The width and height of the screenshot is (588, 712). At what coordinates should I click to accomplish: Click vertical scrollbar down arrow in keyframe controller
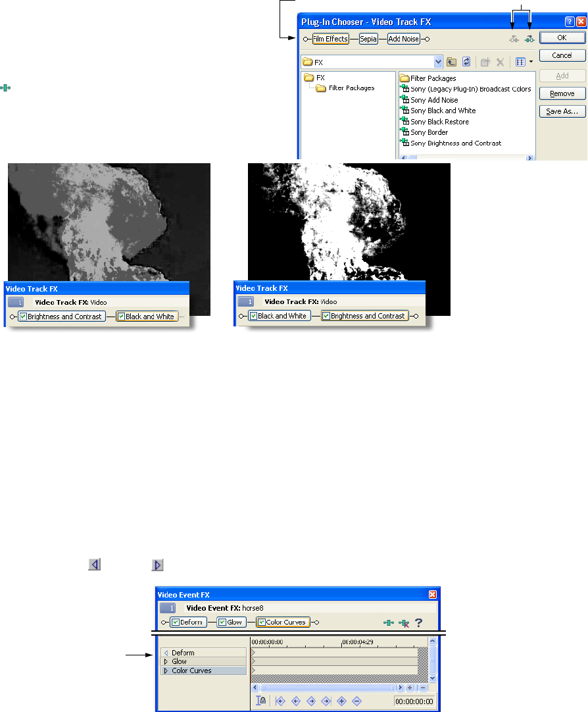[432, 678]
